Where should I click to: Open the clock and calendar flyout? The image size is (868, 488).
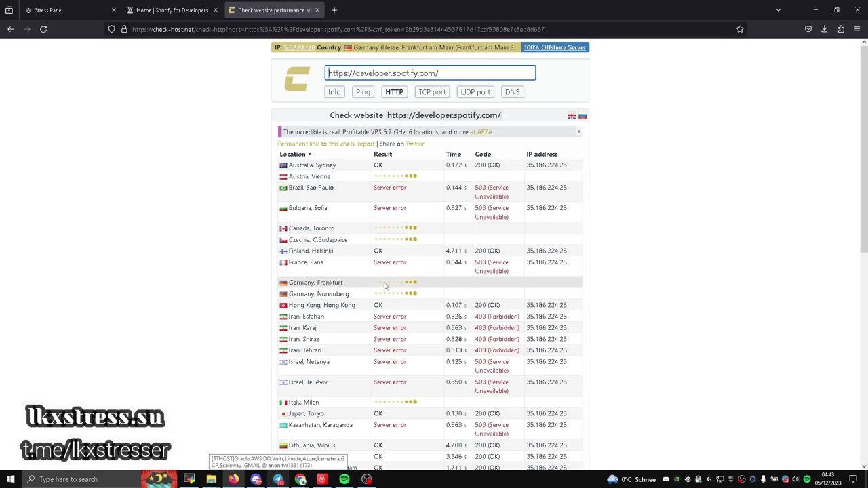[828, 479]
